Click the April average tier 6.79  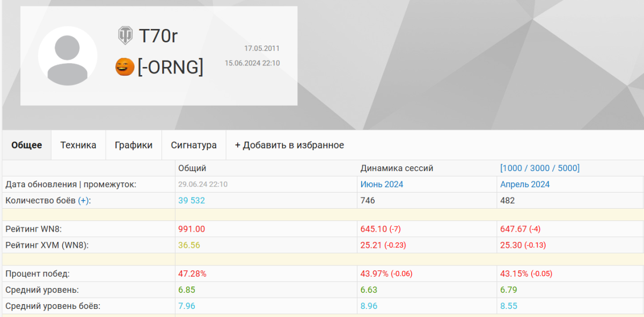[508, 290]
